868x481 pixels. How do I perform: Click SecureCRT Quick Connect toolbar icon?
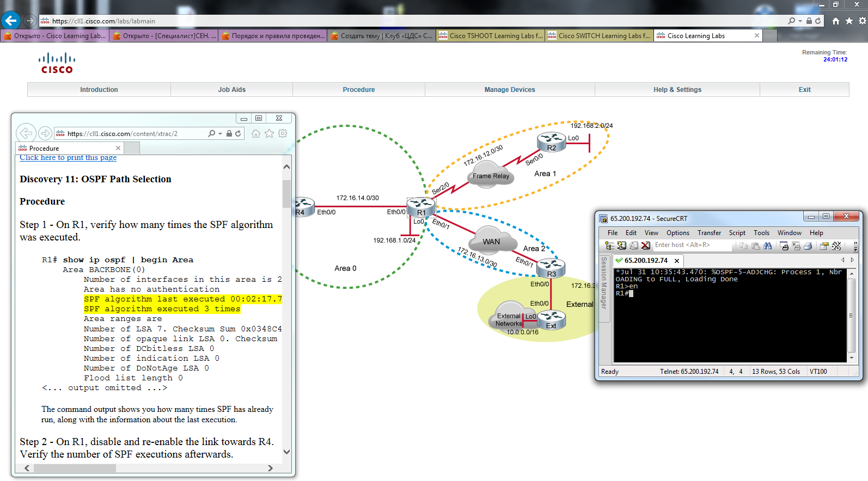click(x=622, y=246)
